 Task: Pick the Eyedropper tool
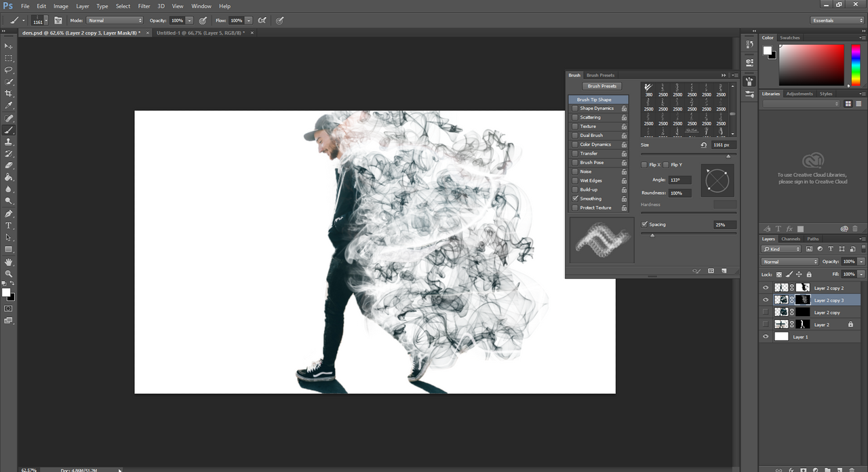[9, 106]
